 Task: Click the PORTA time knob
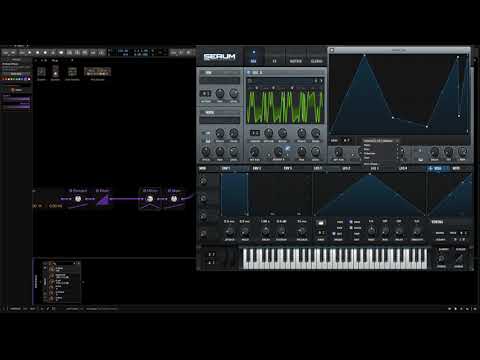441,259
